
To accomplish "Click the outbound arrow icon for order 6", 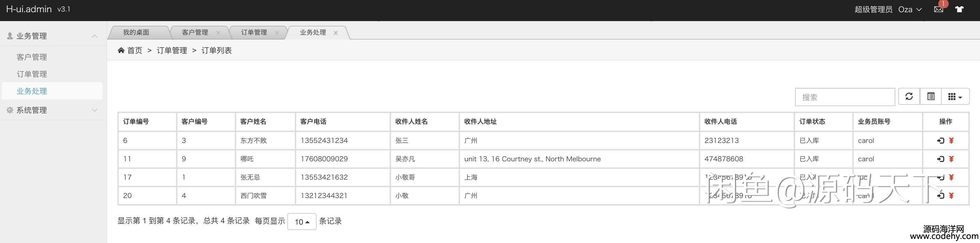I will (940, 141).
